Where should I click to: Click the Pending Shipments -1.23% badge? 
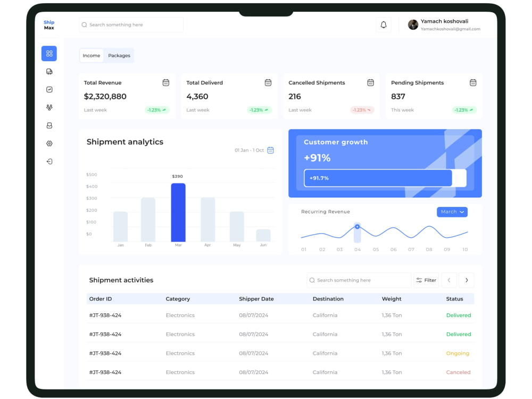point(464,110)
